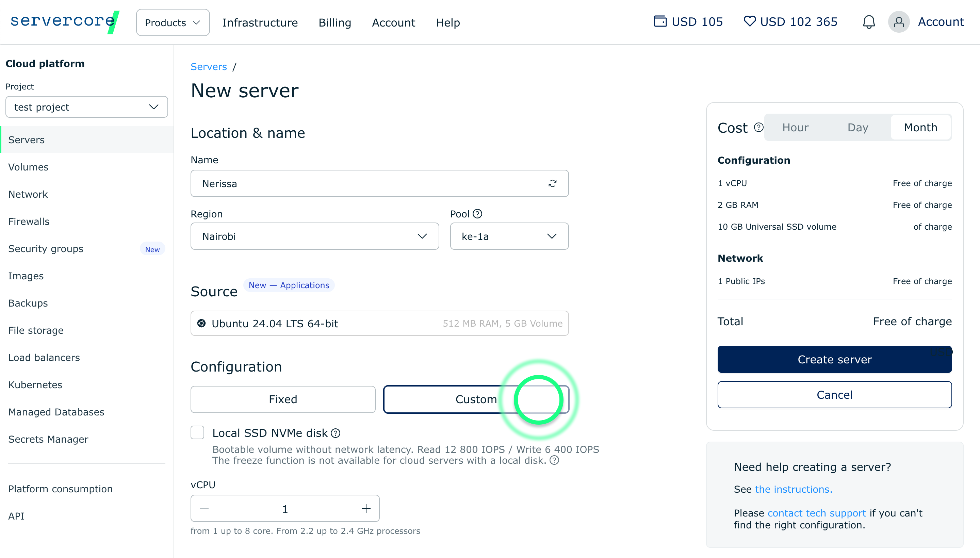Screen dimensions: 980x558
Task: Open the contact tech support link
Action: click(816, 513)
